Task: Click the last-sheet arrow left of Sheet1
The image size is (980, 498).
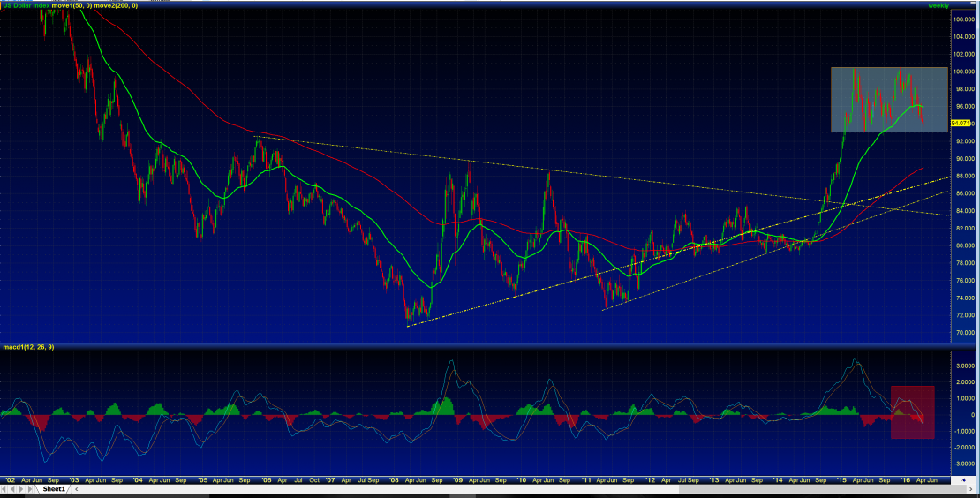Action: pos(31,488)
